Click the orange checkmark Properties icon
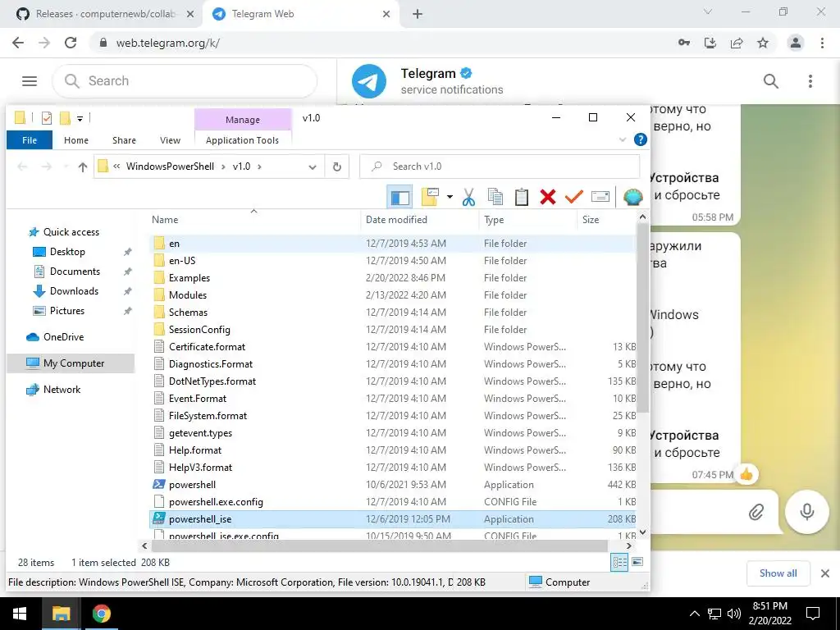The height and width of the screenshot is (630, 840). [x=573, y=197]
